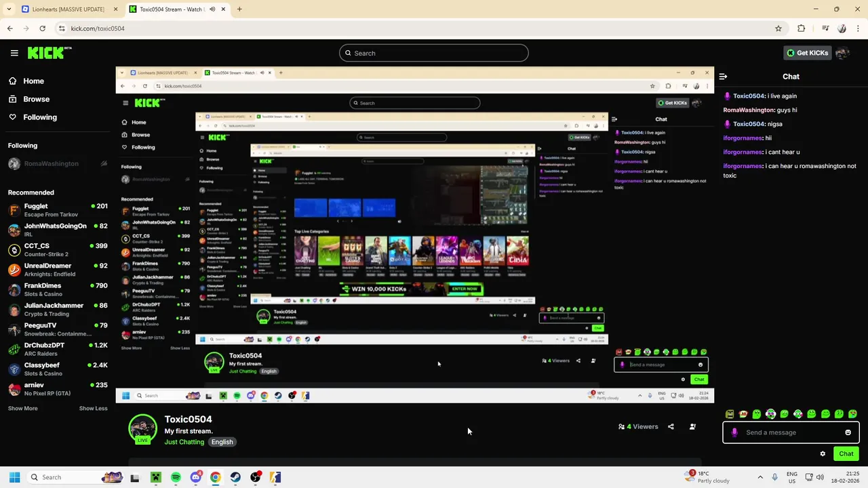868x488 pixels.
Task: Open CCT_CS Counter-Strike 2 channel
Action: [58, 249]
